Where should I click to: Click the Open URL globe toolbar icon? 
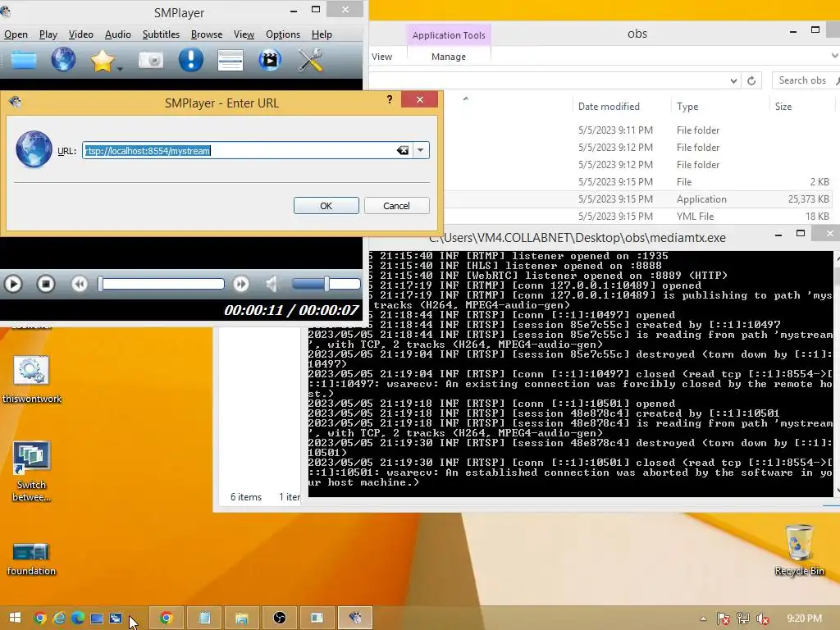(x=63, y=59)
